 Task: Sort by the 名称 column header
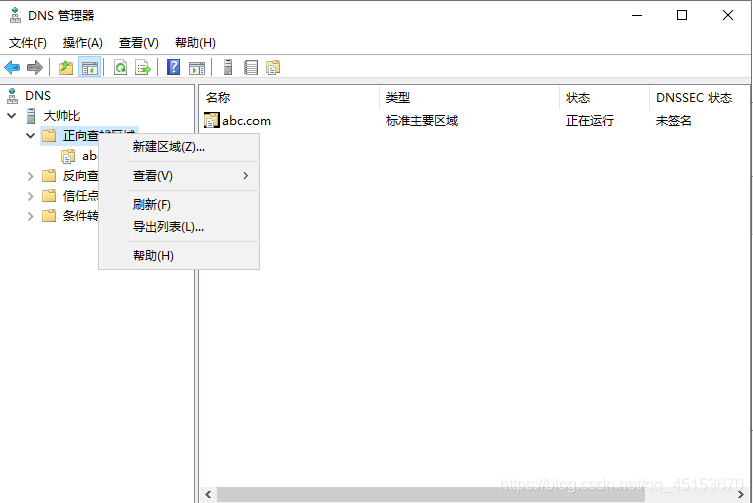click(x=289, y=98)
